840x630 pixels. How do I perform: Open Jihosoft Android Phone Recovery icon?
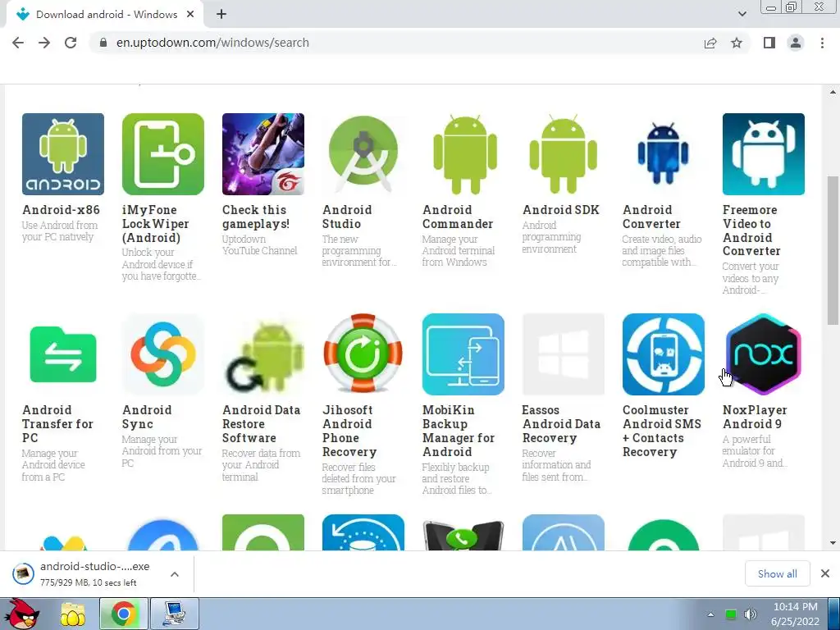coord(363,354)
